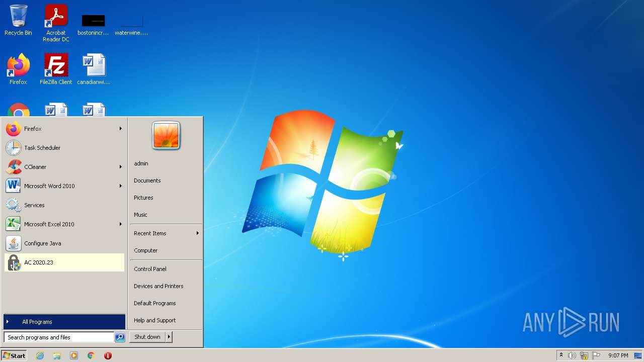Click the user account flower picture
Image resolution: width=644 pixels, height=362 pixels.
click(166, 136)
